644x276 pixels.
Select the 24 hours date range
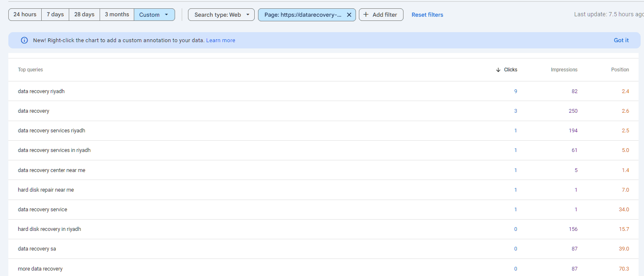(x=25, y=15)
